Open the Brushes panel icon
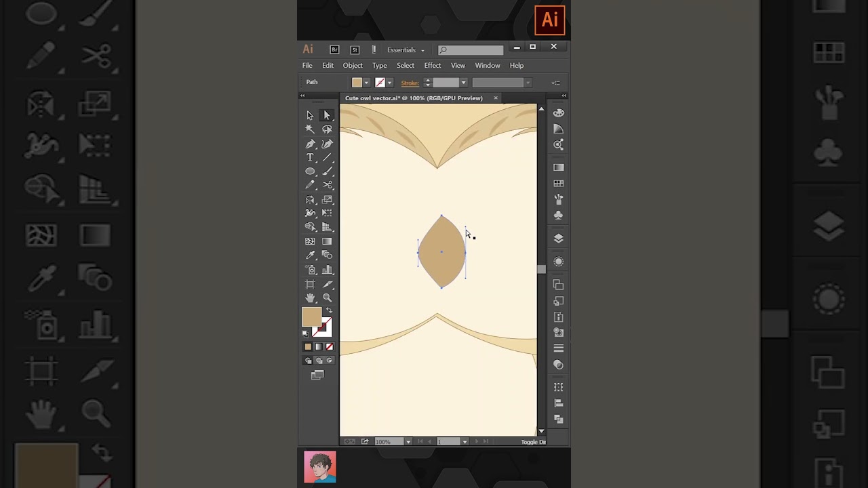Image resolution: width=868 pixels, height=488 pixels. point(559,199)
